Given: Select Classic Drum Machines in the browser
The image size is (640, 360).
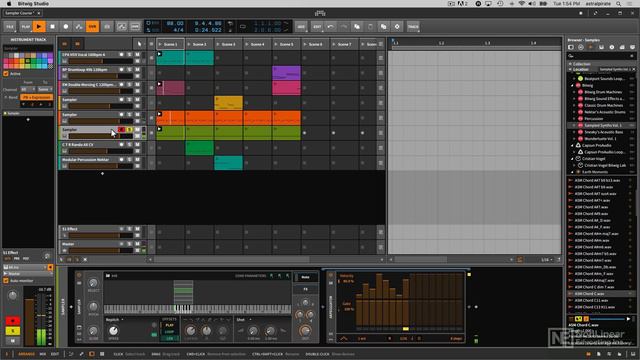Looking at the screenshot, I should pyautogui.click(x=603, y=105).
